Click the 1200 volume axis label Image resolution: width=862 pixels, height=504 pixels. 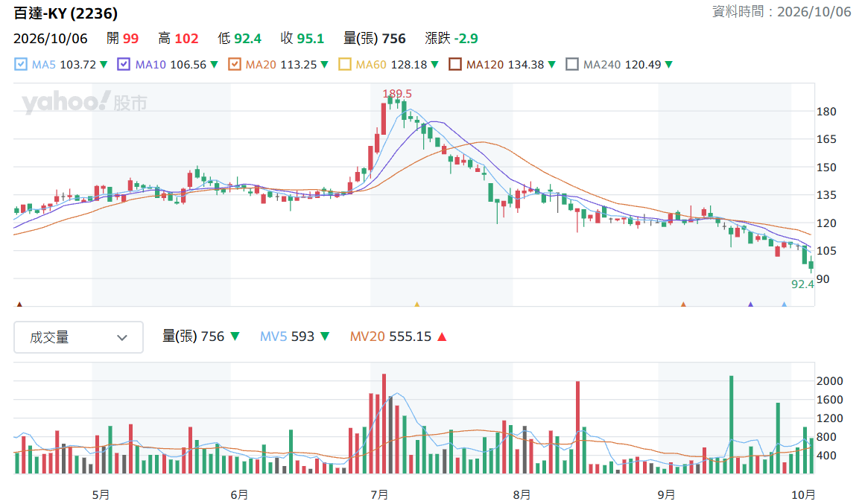coord(829,418)
